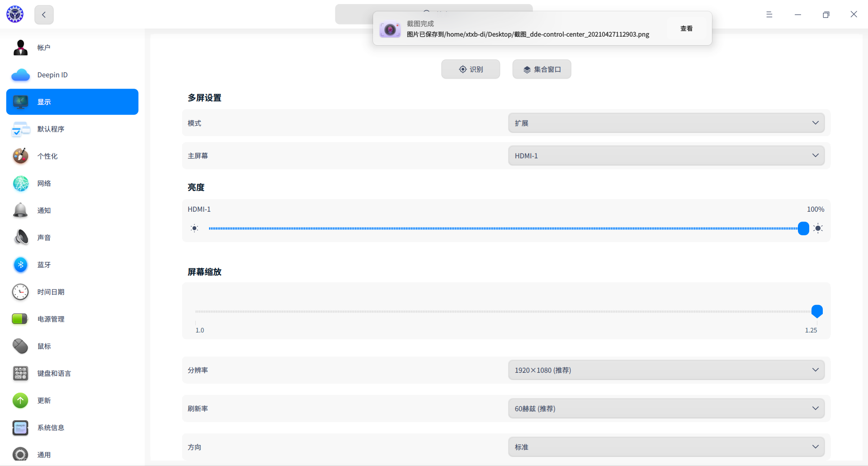Click the Mouse settings icon
The height and width of the screenshot is (466, 868).
pyautogui.click(x=21, y=346)
